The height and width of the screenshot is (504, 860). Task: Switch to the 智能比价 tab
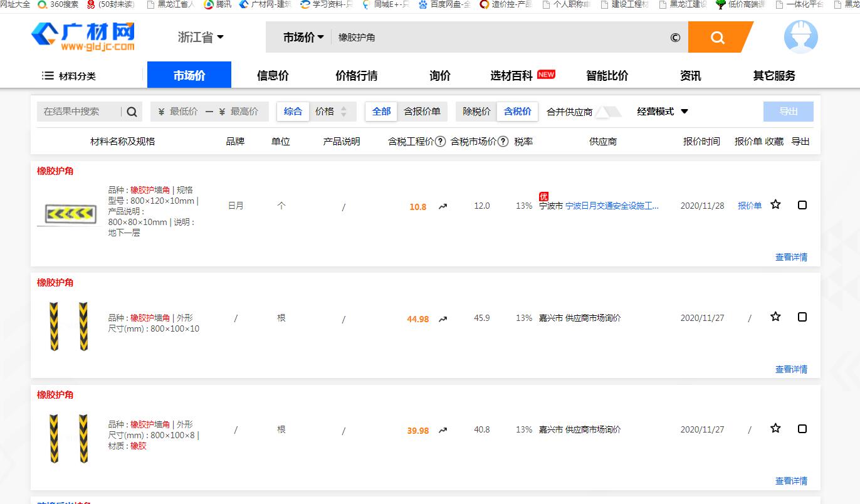607,76
